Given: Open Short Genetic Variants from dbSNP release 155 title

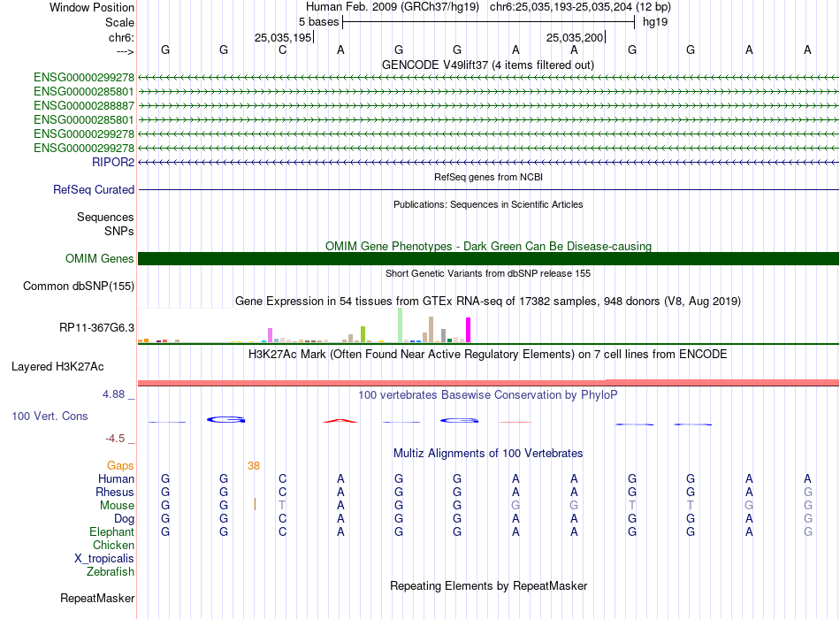Looking at the screenshot, I should tap(488, 273).
